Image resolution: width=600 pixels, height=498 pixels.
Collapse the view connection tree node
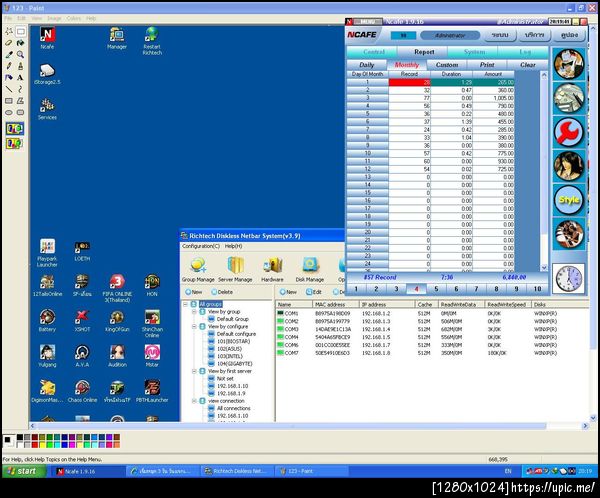tap(194, 401)
